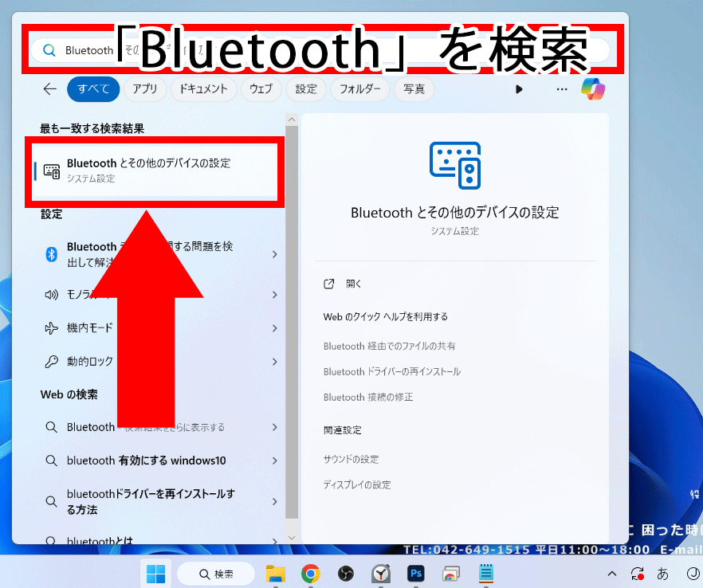The height and width of the screenshot is (588, 703).
Task: Click the blue Bluetooth troubleshoot icon
Action: (52, 254)
